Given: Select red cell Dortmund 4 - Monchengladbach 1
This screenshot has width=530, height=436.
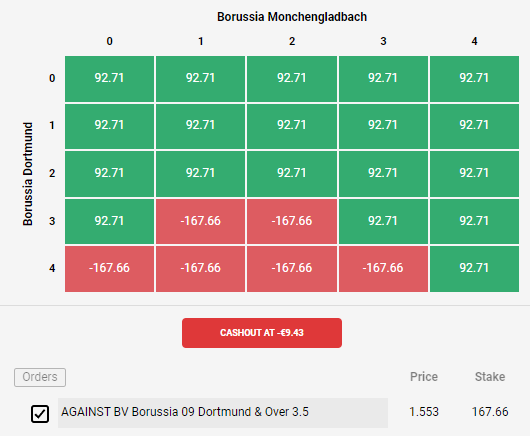Looking at the screenshot, I should [x=200, y=269].
